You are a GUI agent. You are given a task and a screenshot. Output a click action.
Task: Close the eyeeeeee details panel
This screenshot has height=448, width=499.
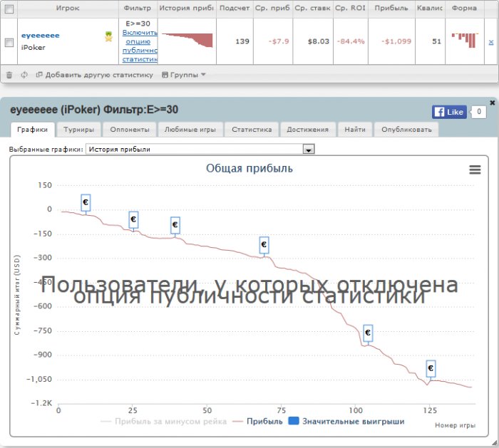pyautogui.click(x=493, y=103)
